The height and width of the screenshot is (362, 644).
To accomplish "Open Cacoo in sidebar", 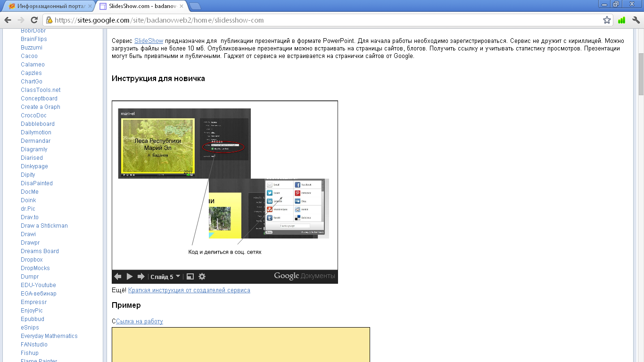I will (x=29, y=56).
